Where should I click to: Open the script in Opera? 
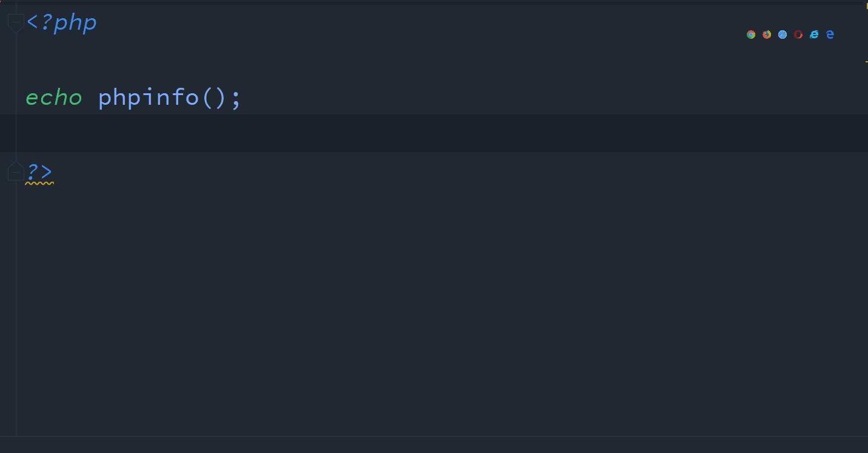click(798, 35)
